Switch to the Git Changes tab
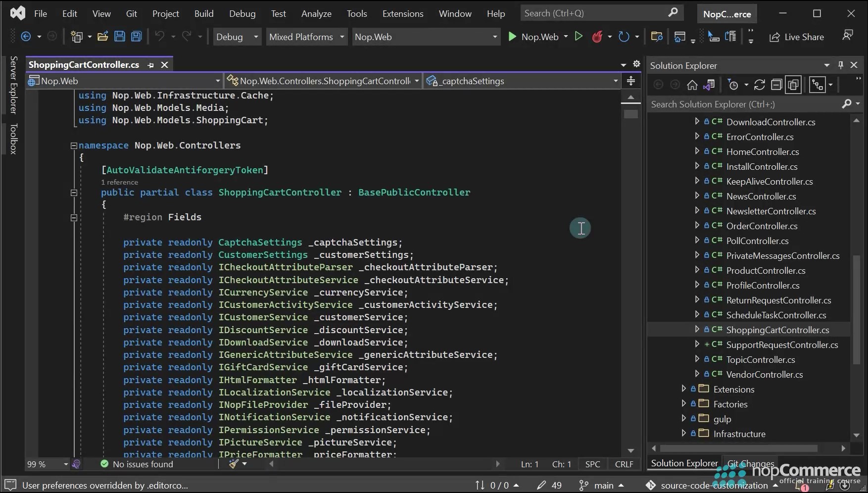868x493 pixels. pyautogui.click(x=751, y=463)
